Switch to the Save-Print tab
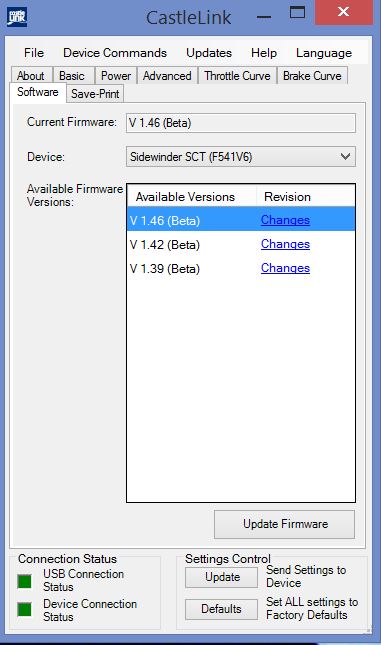The height and width of the screenshot is (645, 381). [x=95, y=94]
